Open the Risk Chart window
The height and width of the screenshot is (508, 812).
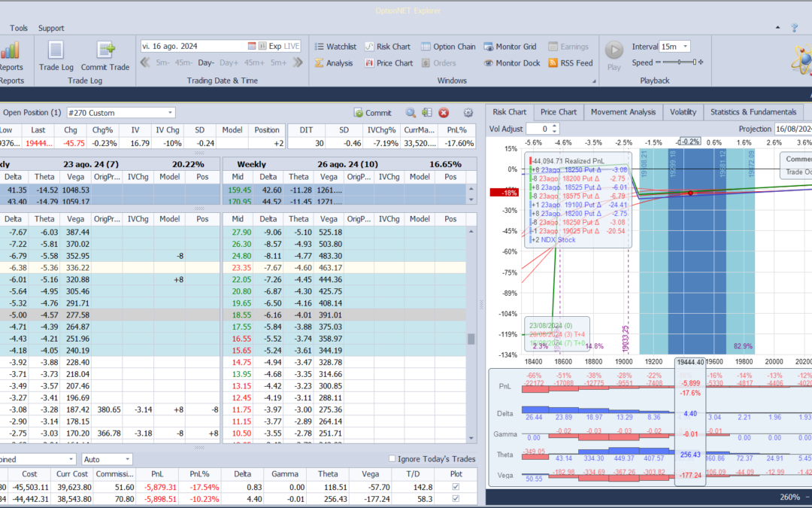tap(388, 46)
